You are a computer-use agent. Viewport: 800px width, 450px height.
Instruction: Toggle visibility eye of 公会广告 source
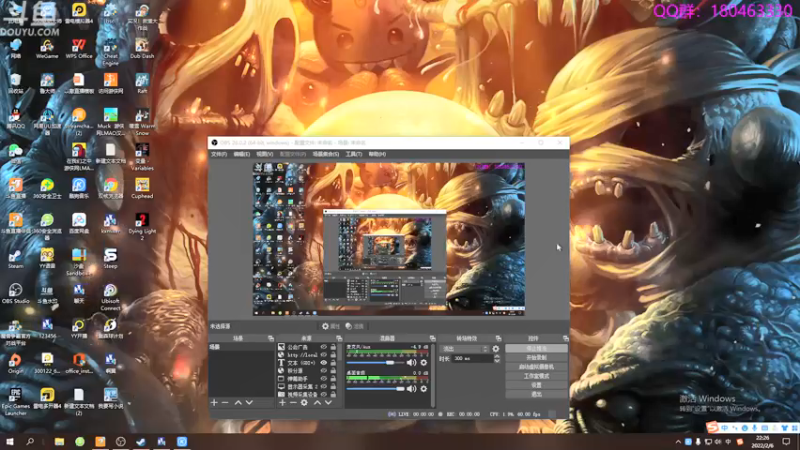coord(323,347)
